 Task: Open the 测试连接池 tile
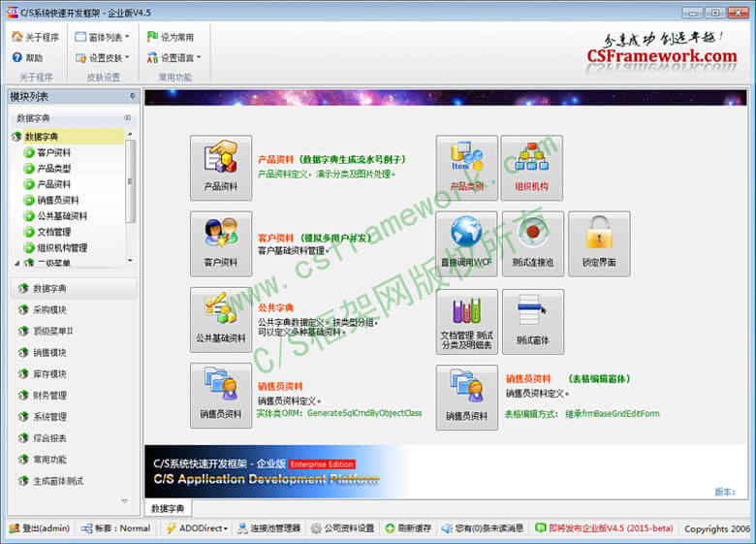pos(532,243)
